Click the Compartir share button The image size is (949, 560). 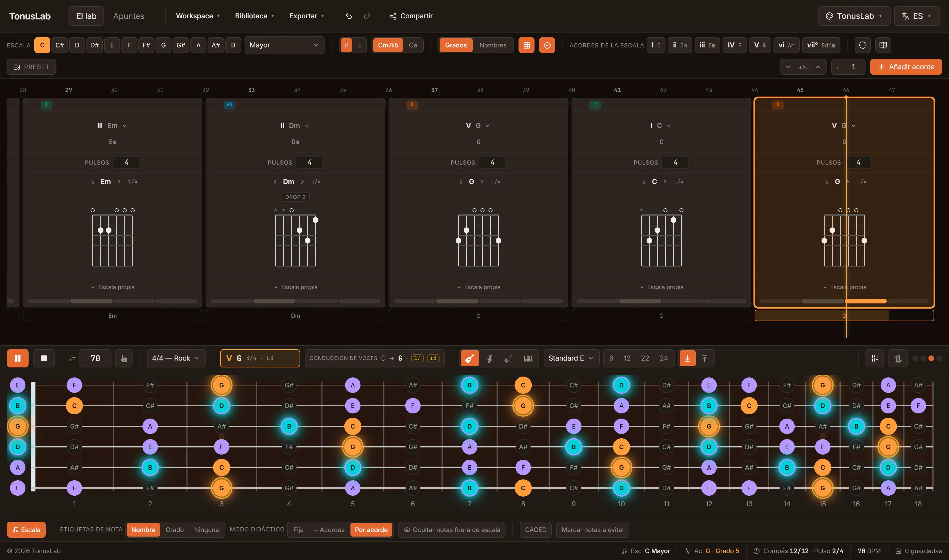411,16
